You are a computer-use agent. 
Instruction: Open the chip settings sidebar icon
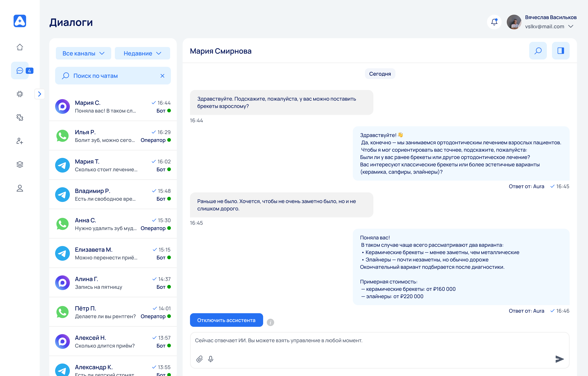(x=20, y=94)
